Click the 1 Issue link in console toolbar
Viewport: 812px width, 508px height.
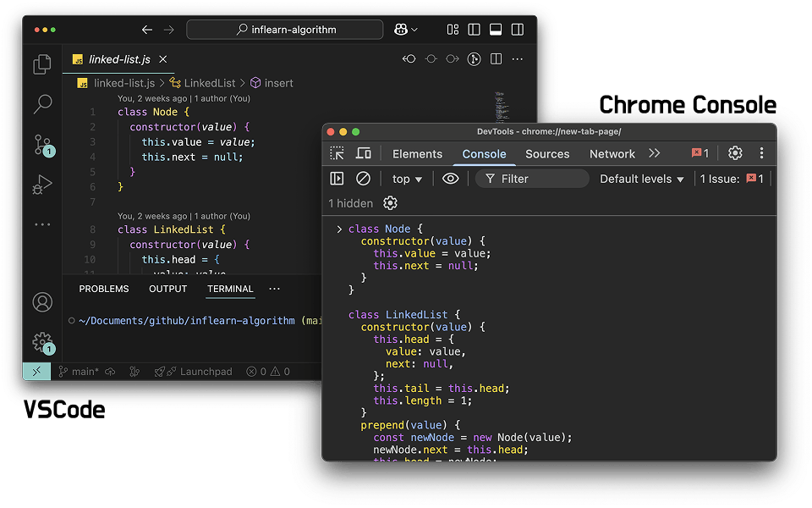(x=732, y=179)
